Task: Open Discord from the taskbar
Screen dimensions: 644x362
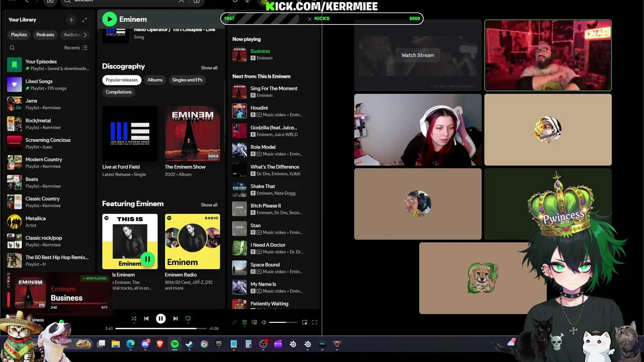Action: (x=145, y=344)
